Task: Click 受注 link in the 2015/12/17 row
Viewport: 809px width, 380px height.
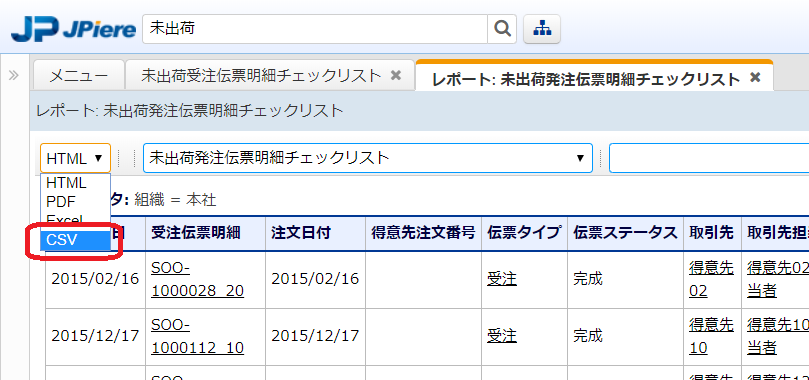Action: coord(501,337)
